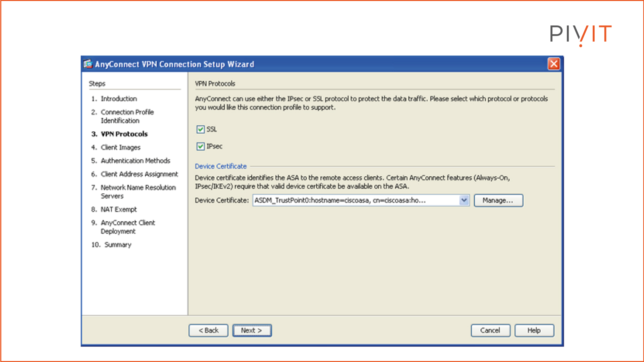Close the AnyConnect VPN Connection Setup Wizard
This screenshot has width=644, height=362.
coord(554,64)
